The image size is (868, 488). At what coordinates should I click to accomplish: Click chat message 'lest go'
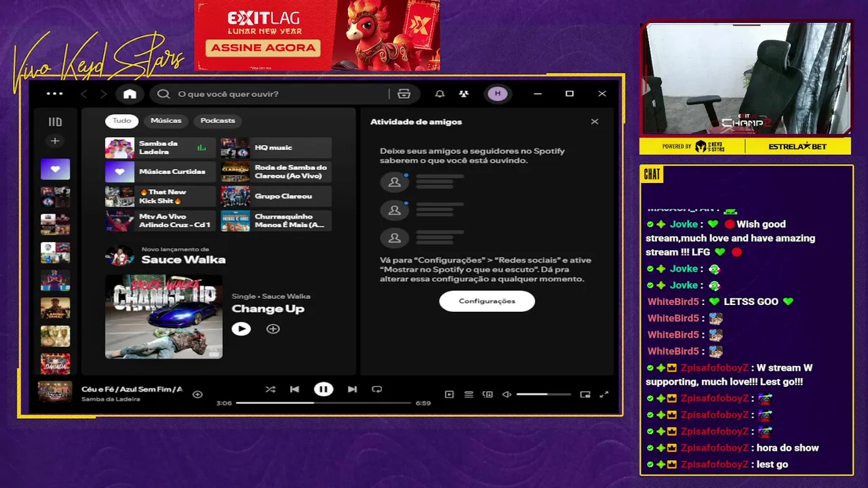coord(772,464)
